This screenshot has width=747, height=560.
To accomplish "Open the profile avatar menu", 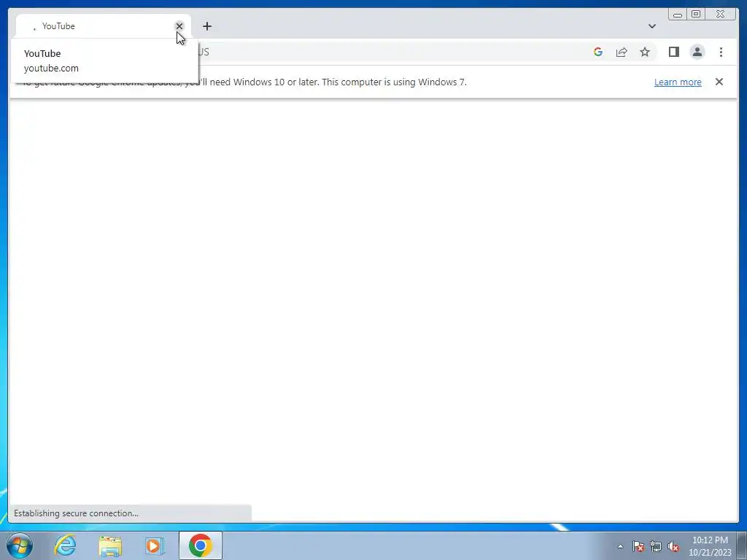I will click(x=697, y=52).
